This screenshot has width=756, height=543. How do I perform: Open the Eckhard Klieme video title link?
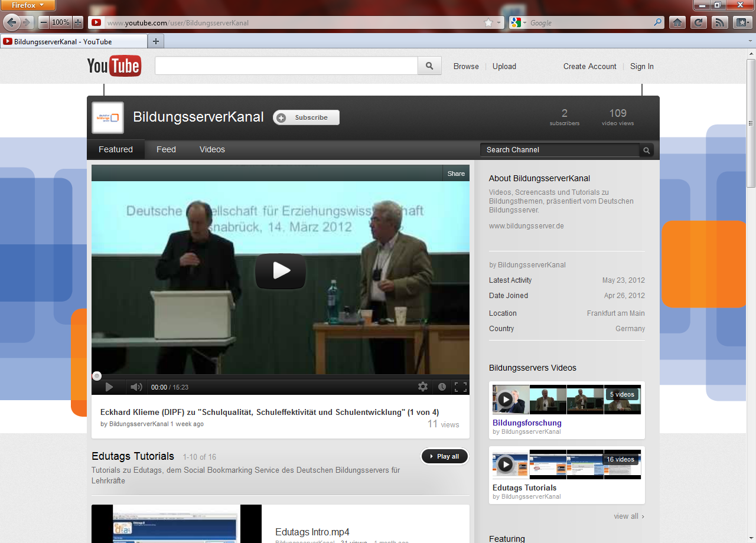(269, 412)
